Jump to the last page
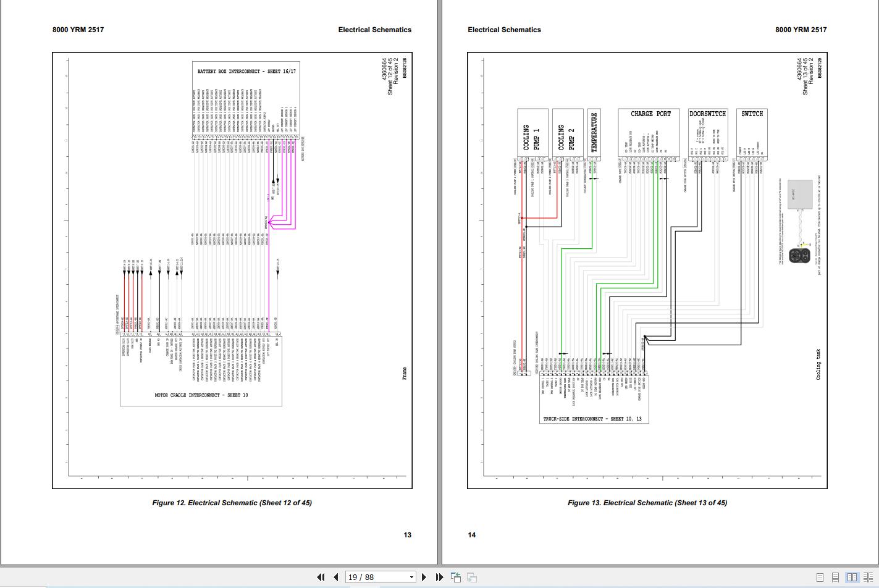Screen dimensions: 879x588 (439, 577)
